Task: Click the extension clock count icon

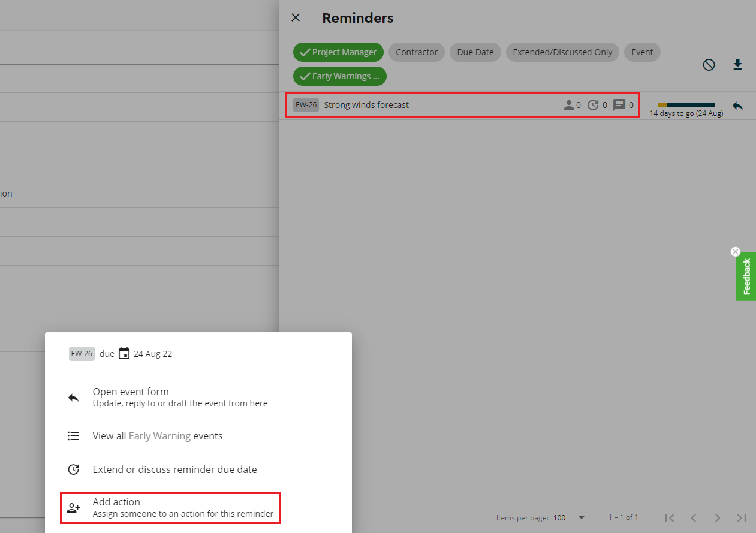Action: click(593, 105)
